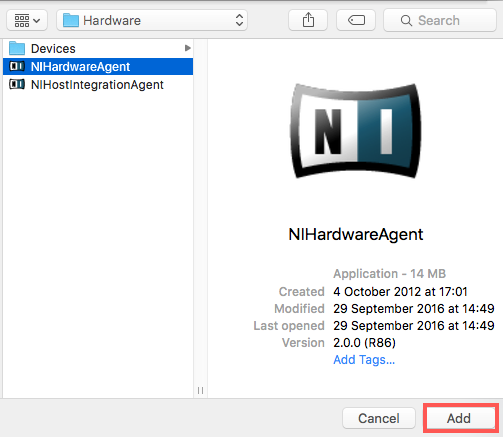
Task: Click the Add Tags… link
Action: (x=364, y=360)
